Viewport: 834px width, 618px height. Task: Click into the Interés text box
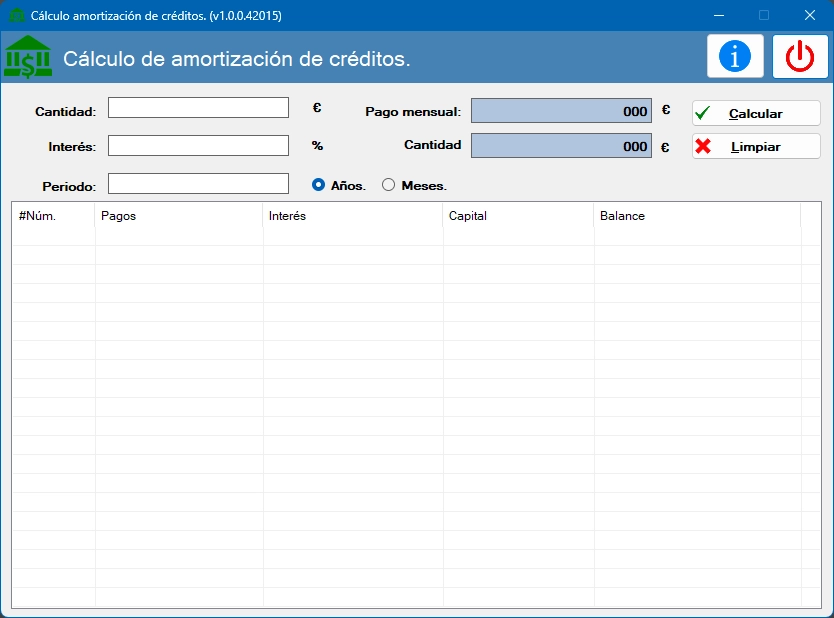(198, 146)
